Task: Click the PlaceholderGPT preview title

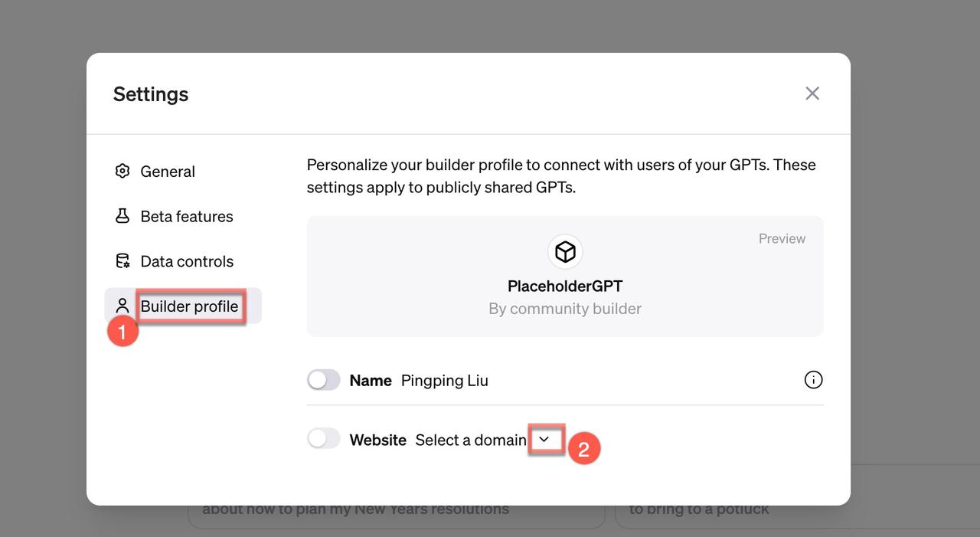Action: click(x=565, y=286)
